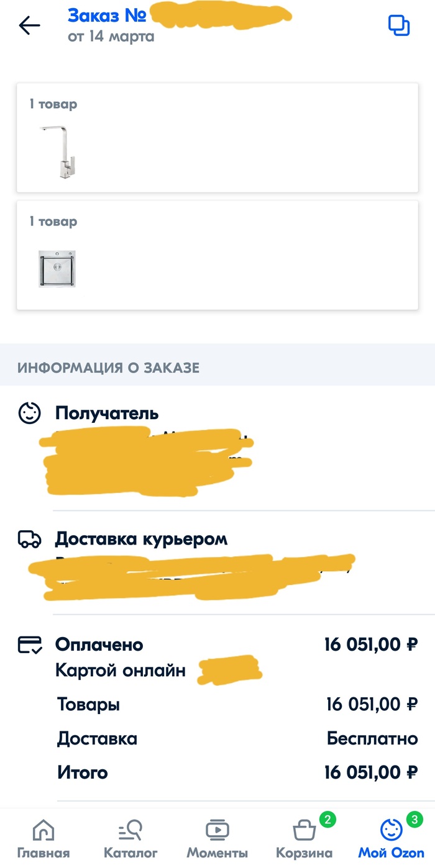Switch to the Моменты tab
Image resolution: width=435 pixels, height=868 pixels.
(217, 838)
